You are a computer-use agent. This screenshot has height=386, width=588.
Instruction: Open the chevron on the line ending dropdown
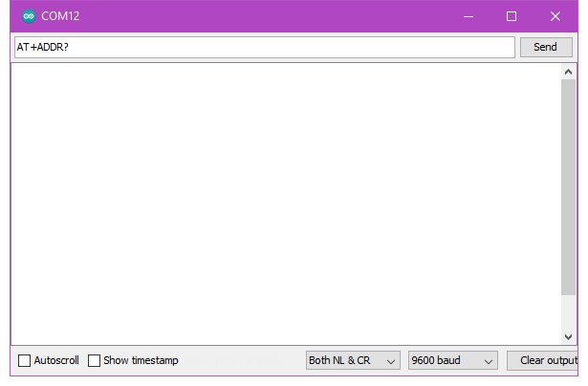click(391, 361)
